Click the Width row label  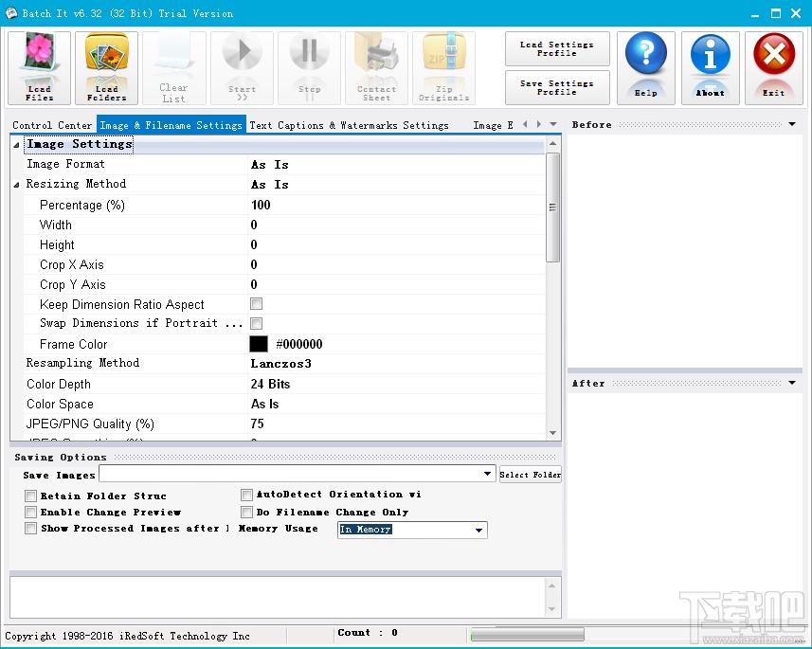[x=55, y=225]
